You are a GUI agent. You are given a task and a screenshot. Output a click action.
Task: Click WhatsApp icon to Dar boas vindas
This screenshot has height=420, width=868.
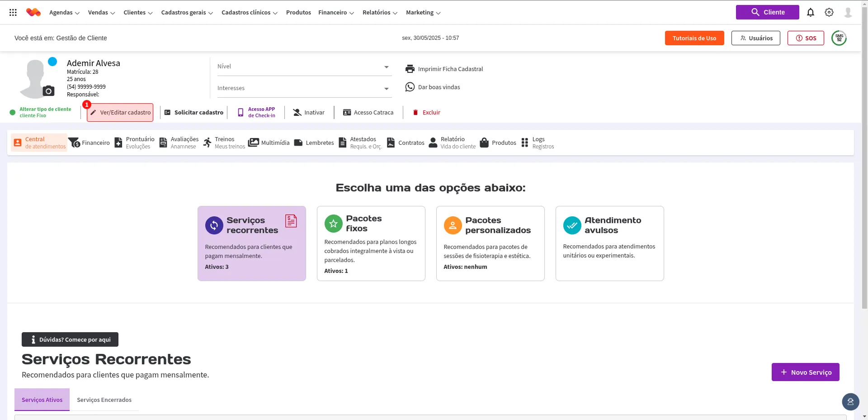click(x=410, y=87)
